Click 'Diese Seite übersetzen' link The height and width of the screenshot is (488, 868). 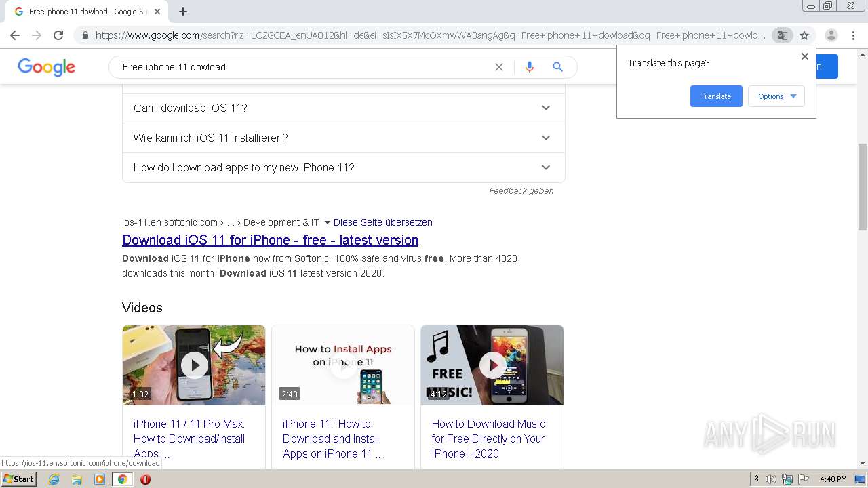382,222
